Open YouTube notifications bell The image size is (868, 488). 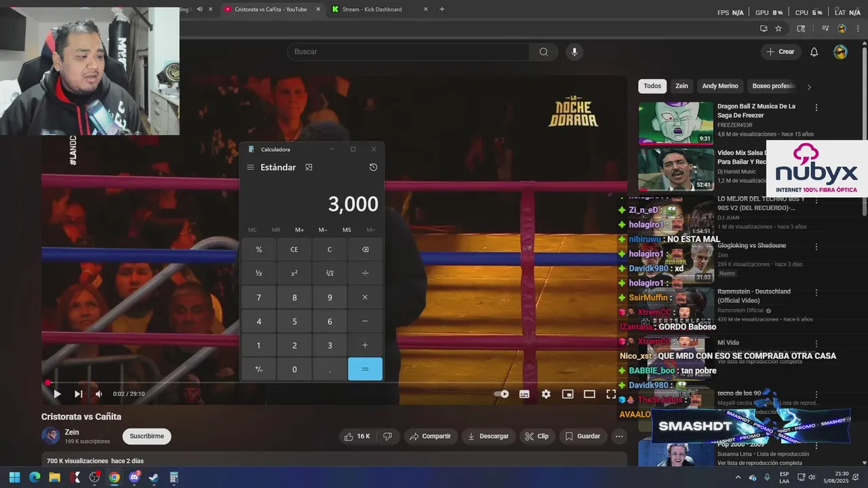pyautogui.click(x=814, y=52)
